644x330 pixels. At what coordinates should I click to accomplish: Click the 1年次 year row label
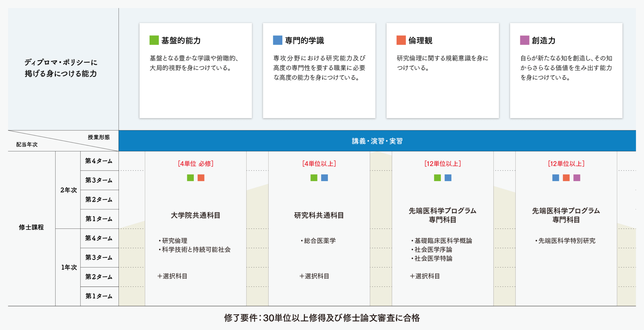(x=68, y=267)
